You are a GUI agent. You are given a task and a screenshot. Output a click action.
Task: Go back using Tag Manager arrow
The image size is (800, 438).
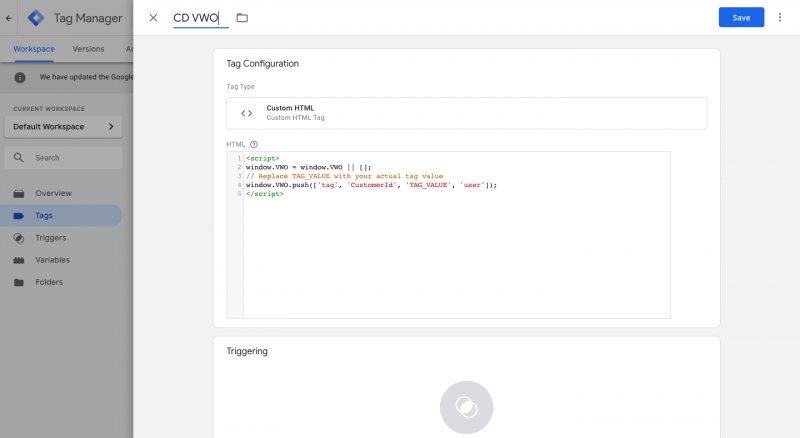tap(9, 18)
